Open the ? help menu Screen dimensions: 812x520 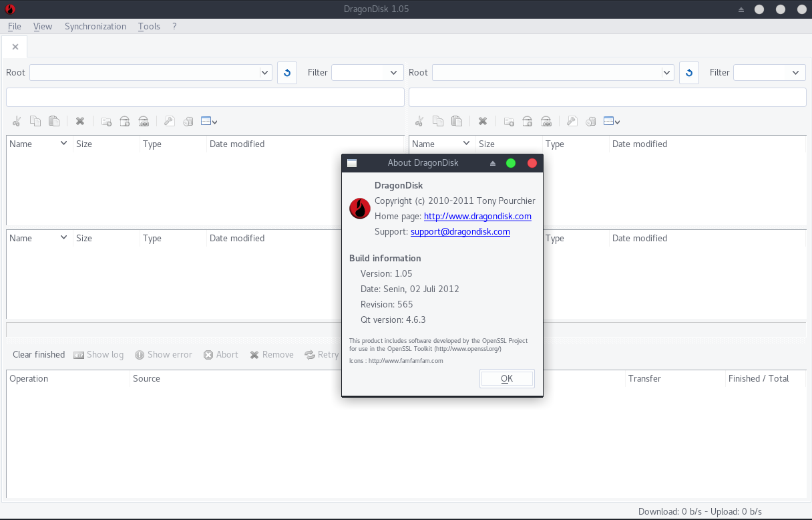[x=174, y=26]
